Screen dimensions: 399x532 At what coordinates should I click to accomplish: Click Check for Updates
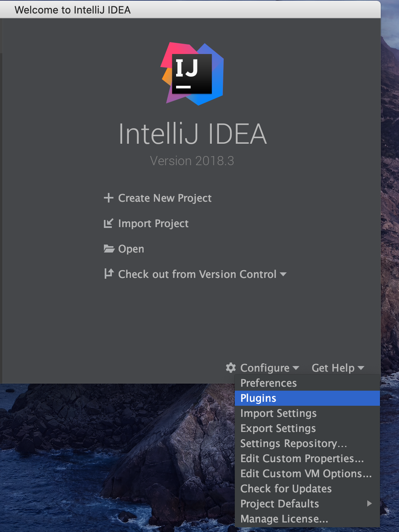pos(307,489)
